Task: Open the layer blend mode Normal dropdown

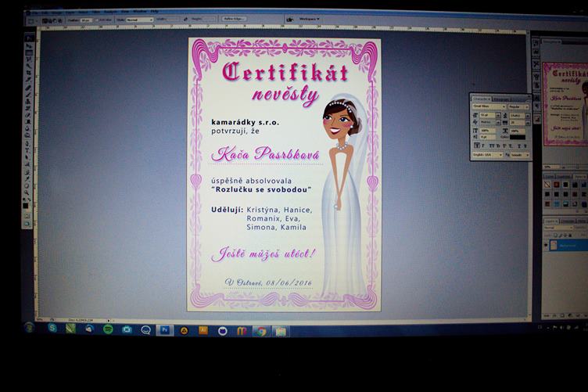Action: pos(559,228)
